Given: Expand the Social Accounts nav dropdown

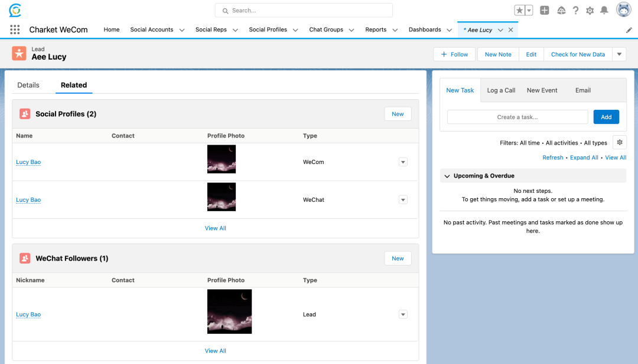Looking at the screenshot, I should click(182, 30).
